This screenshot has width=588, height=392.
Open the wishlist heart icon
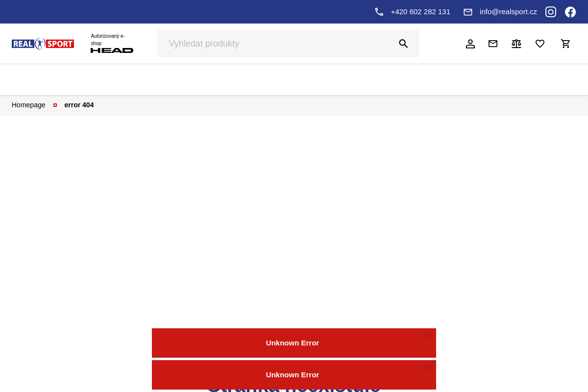pyautogui.click(x=540, y=44)
